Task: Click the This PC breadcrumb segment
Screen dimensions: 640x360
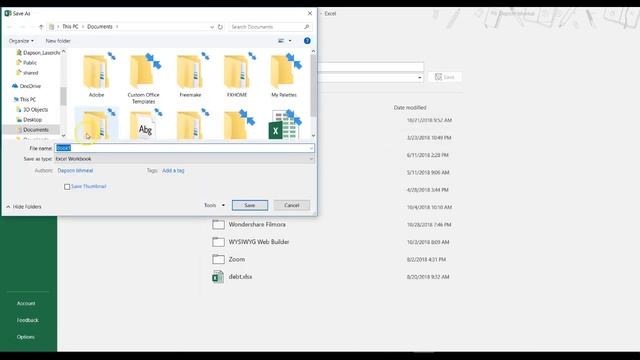Action: (x=70, y=27)
